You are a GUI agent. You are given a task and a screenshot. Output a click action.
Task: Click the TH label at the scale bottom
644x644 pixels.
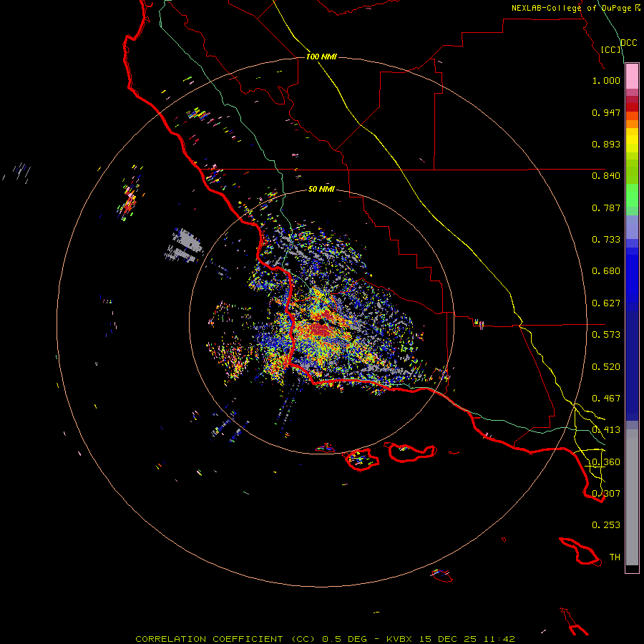[615, 557]
